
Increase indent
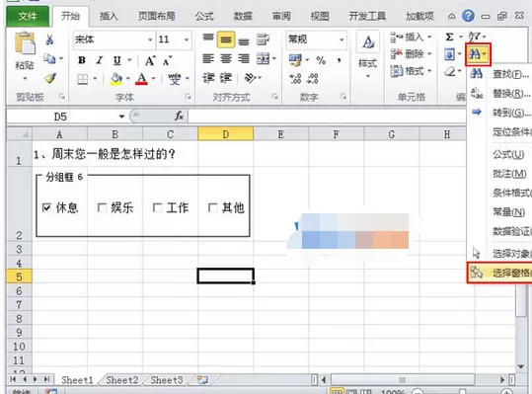click(226, 78)
